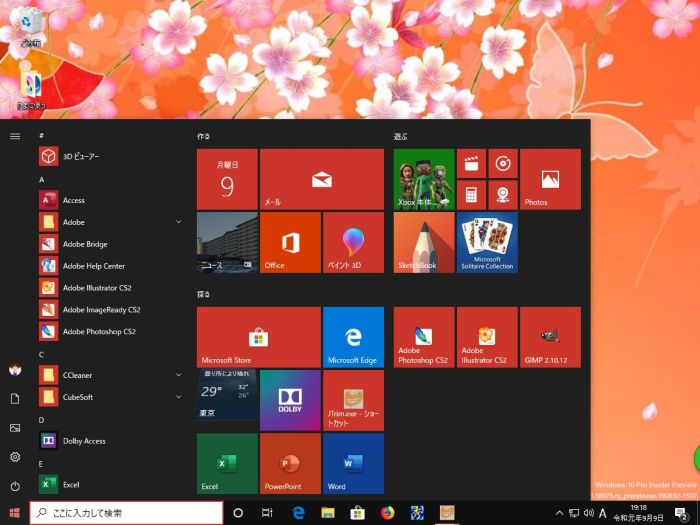Launch Microsoft Solitaire Collection tile
The height and width of the screenshot is (525, 700).
(x=487, y=242)
